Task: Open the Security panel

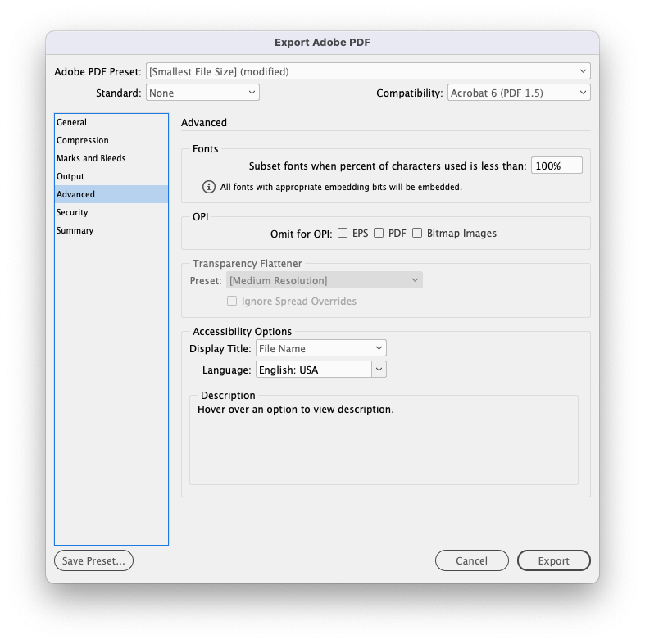Action: coord(111,212)
